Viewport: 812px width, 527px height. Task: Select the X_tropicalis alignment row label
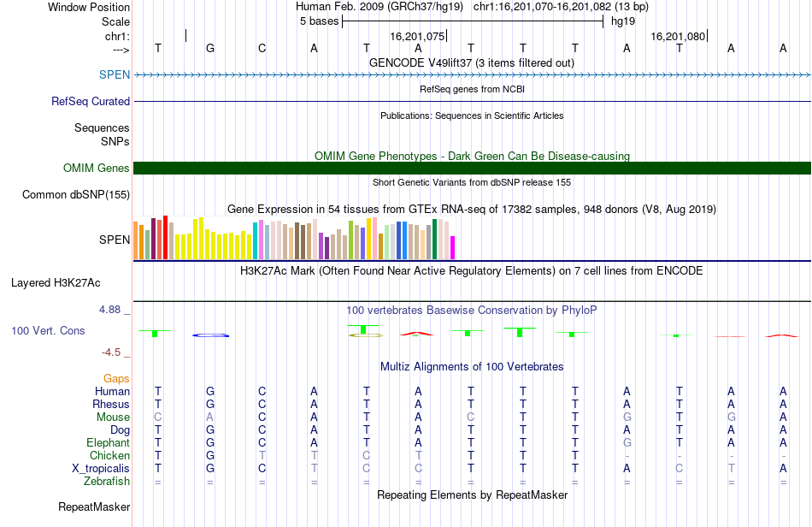[x=101, y=469]
